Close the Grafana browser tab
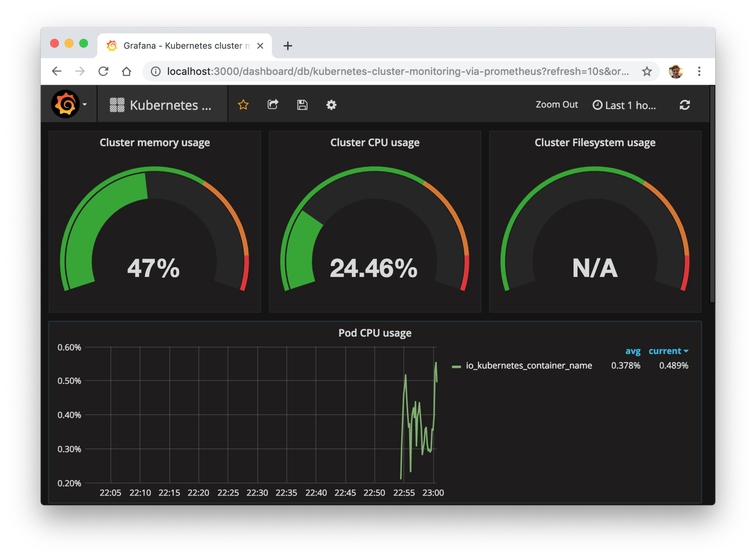This screenshot has height=559, width=756. pos(260,46)
